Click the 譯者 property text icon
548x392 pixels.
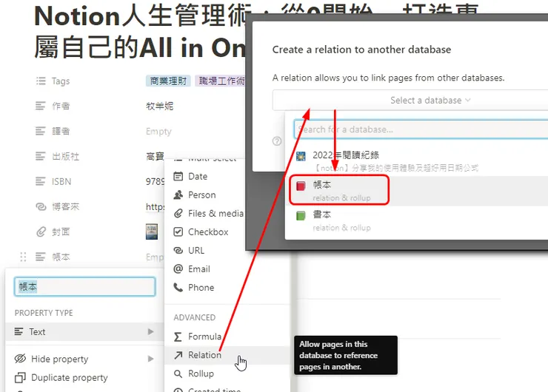[x=41, y=131]
